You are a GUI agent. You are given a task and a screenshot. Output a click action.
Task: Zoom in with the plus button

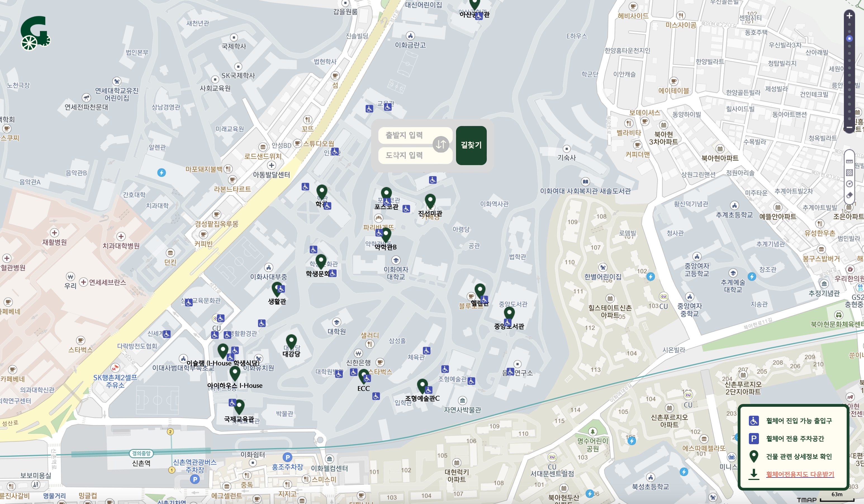coord(849,16)
